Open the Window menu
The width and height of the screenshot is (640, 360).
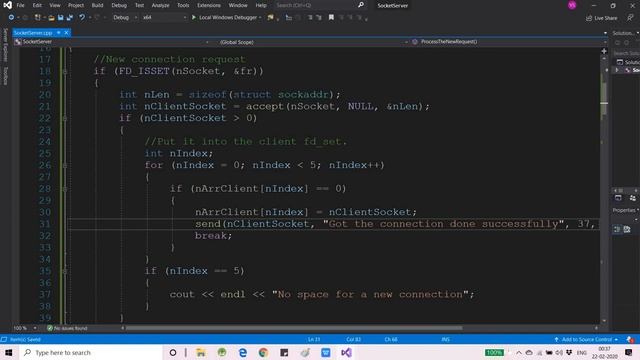tap(238, 5)
